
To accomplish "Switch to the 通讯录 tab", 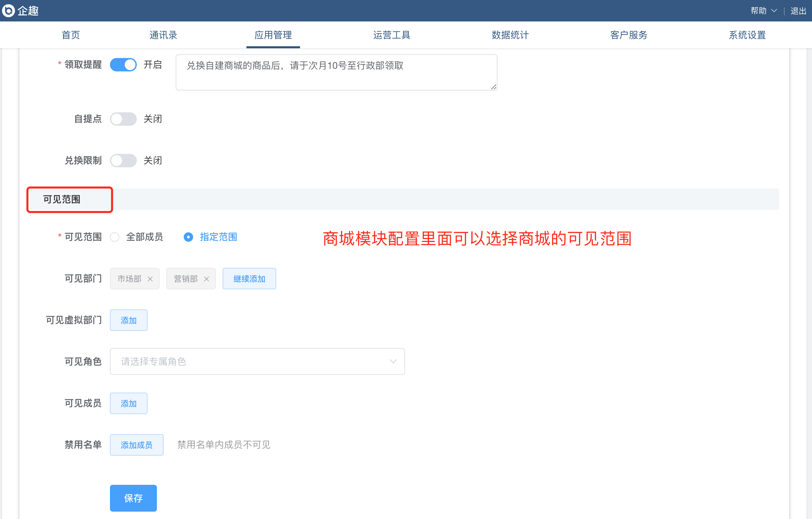I will coord(163,35).
